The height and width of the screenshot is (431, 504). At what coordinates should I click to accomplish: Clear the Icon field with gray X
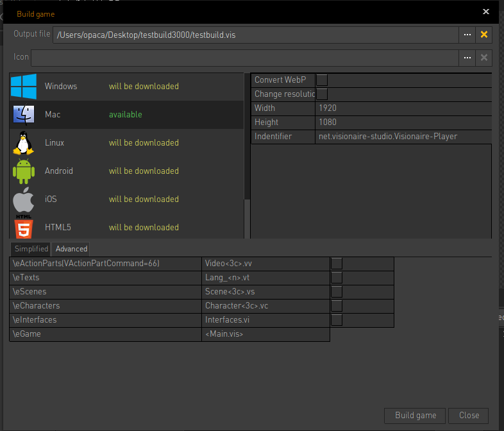(x=483, y=58)
